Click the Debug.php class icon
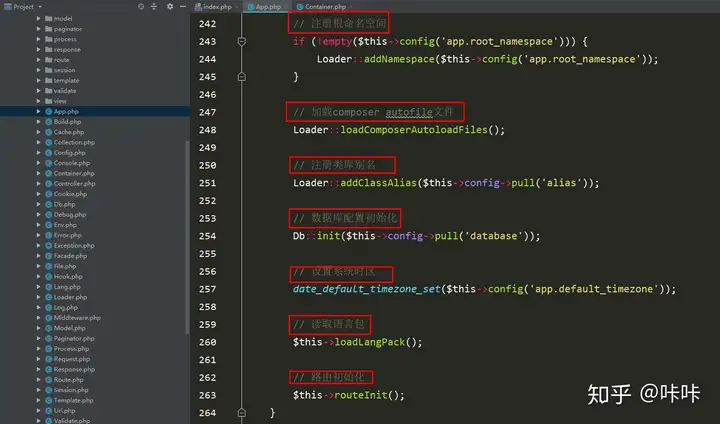The image size is (720, 424). click(49, 215)
